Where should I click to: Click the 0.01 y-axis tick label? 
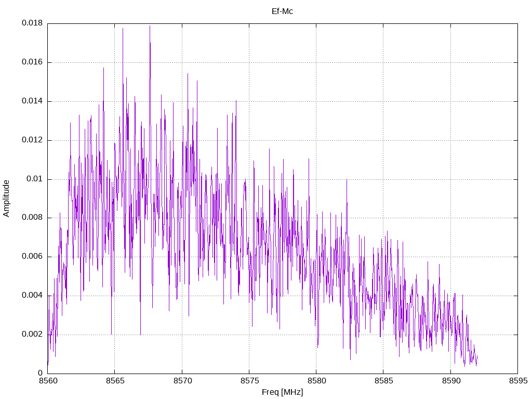pos(35,179)
